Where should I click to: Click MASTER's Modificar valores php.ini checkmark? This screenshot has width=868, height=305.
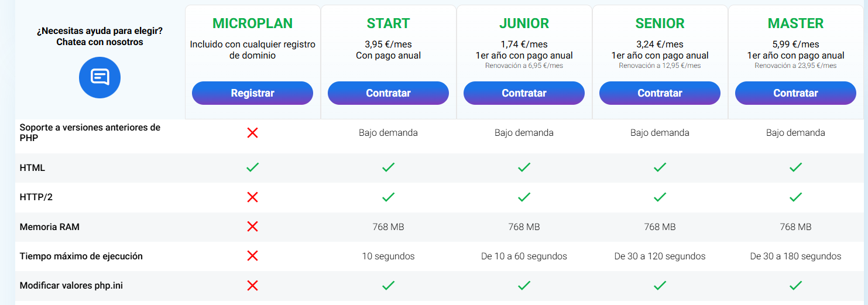tap(795, 286)
